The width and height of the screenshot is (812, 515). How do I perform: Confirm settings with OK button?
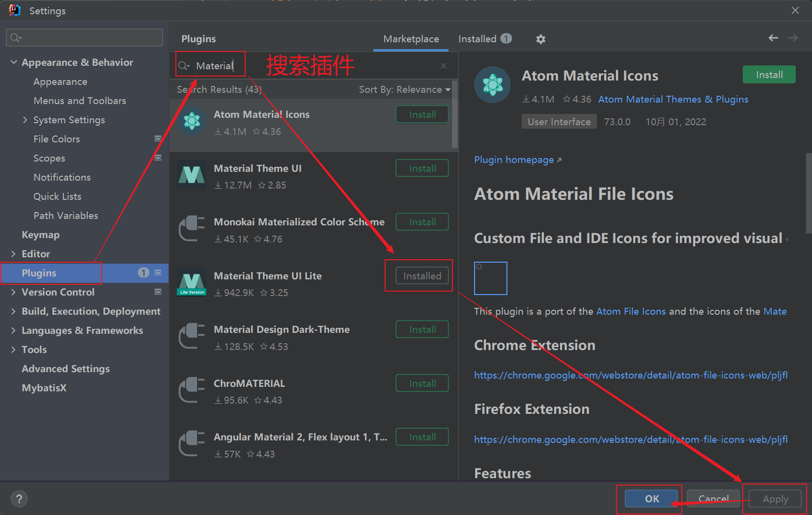(x=652, y=499)
